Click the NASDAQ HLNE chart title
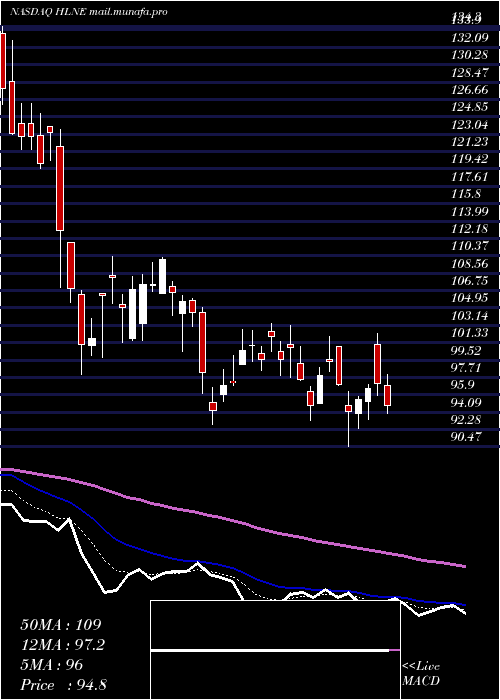500x700 pixels. click(x=89, y=12)
